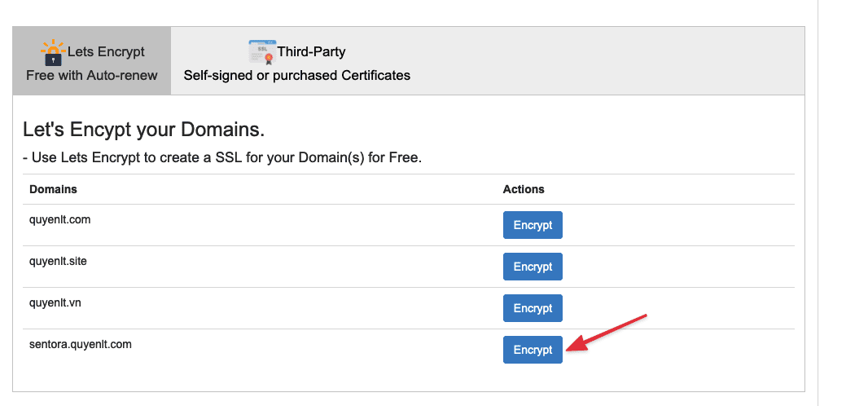The height and width of the screenshot is (406, 868).
Task: Click empty tab bar area right of Third-Party
Action: click(611, 61)
